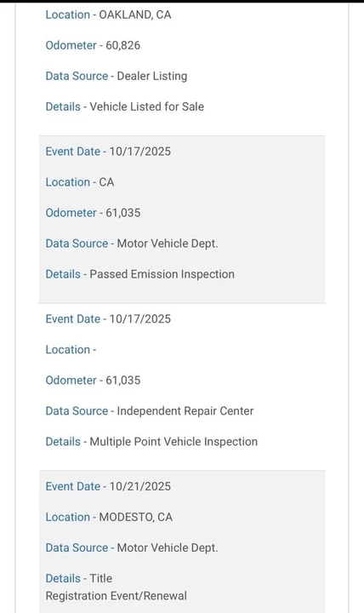The width and height of the screenshot is (364, 613).
Task: Click the 10/21/2025 event date
Action: pyautogui.click(x=139, y=486)
